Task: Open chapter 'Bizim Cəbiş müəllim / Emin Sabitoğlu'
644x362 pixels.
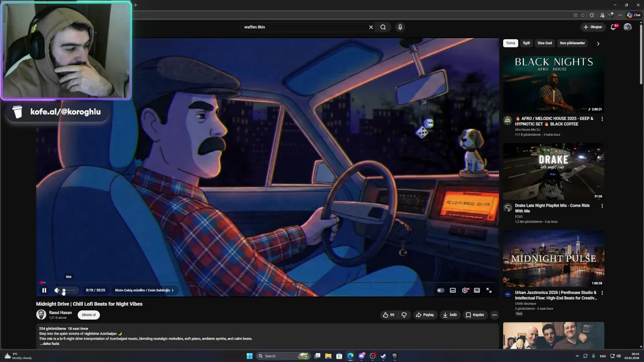Action: coord(144,290)
